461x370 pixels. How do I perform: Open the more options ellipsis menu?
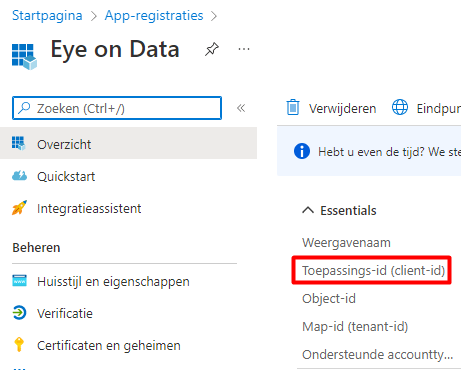click(x=244, y=49)
